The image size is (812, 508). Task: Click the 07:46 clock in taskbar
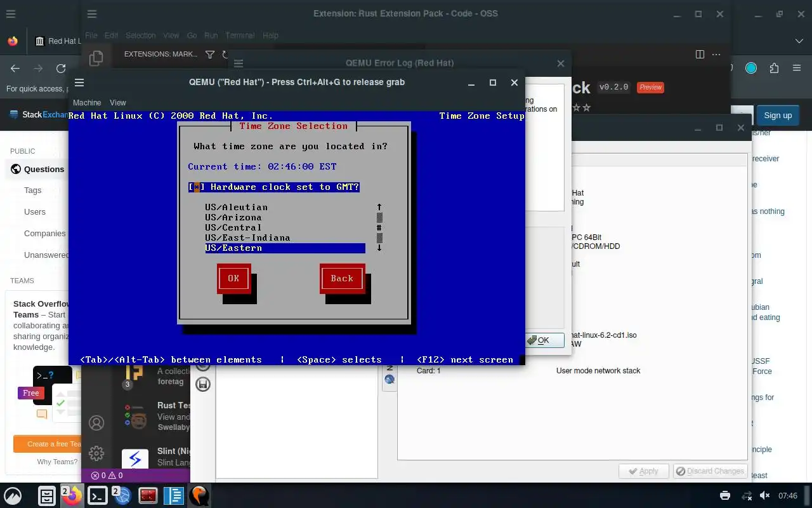788,495
